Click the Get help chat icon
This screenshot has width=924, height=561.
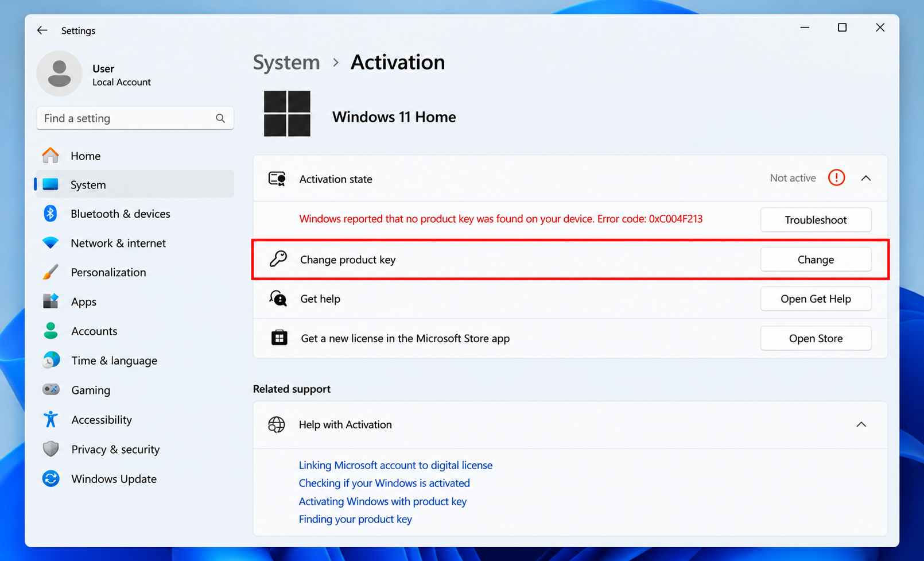click(278, 299)
